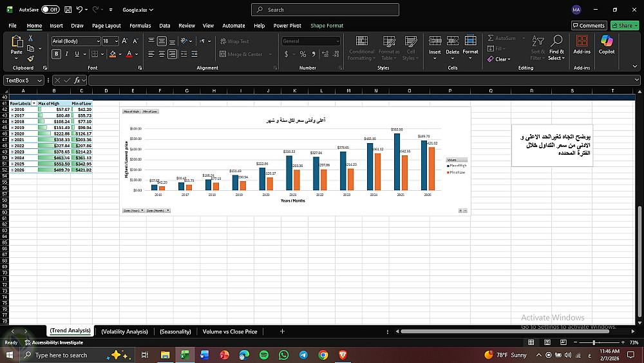Viewport: 644px width, 363px height.
Task: Open the Find & Select dropdown
Action: pos(556,48)
